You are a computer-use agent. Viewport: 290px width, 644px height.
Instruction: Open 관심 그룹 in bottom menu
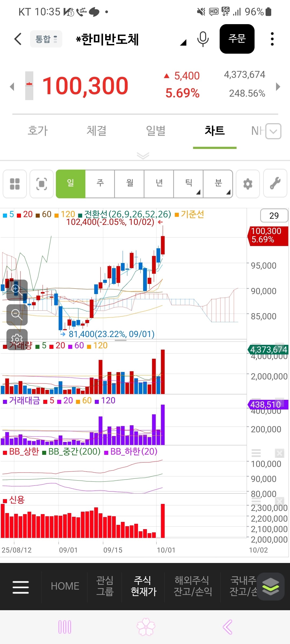(105, 586)
